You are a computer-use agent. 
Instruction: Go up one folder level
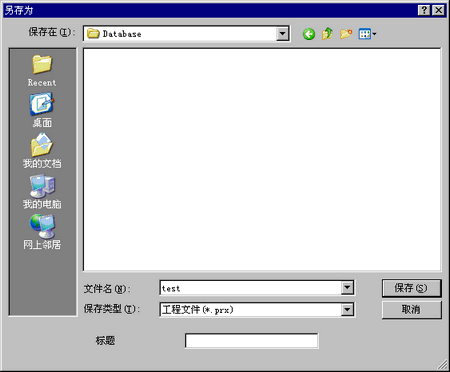327,34
